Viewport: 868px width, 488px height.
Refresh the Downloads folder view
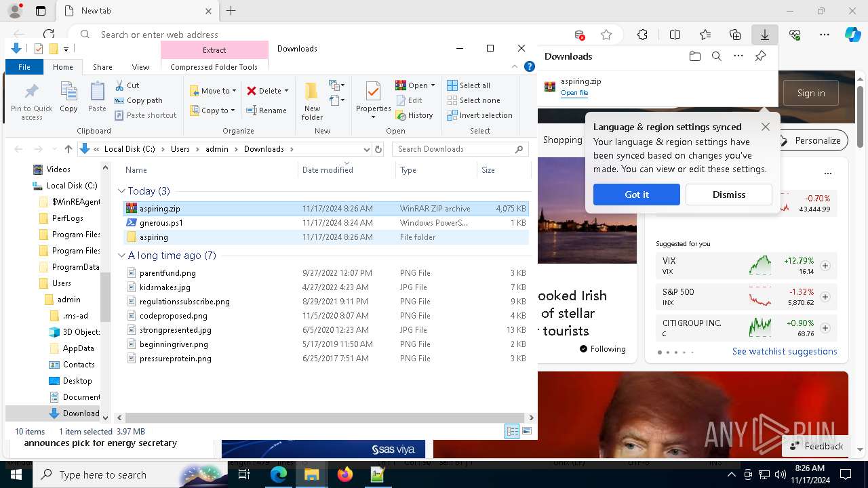point(378,149)
